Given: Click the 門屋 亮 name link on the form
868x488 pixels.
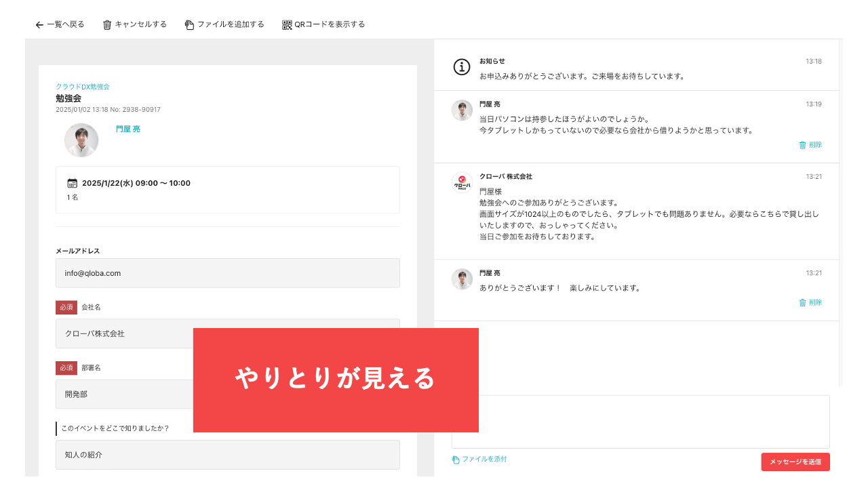Looking at the screenshot, I should (x=127, y=129).
